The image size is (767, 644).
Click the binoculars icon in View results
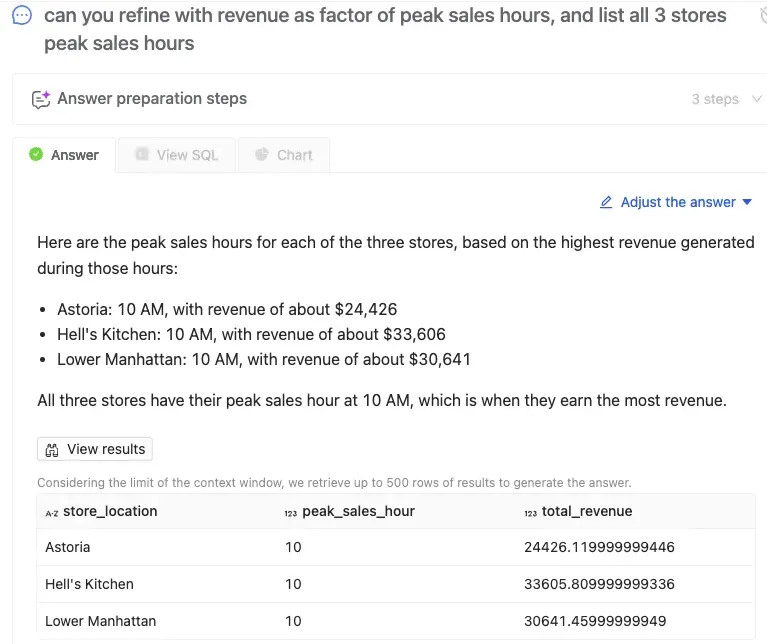(x=52, y=450)
